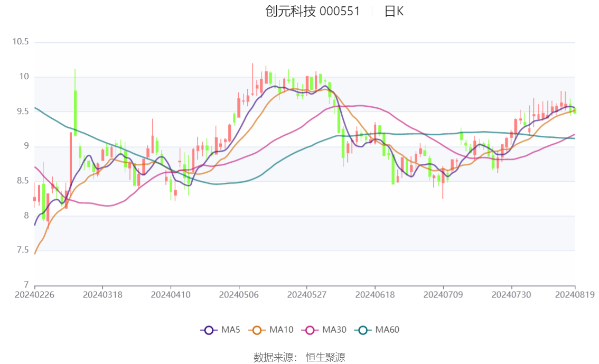Screen dimensions: 599x364
Task: Click the 20240226 date on the x-axis
Action: (35, 295)
